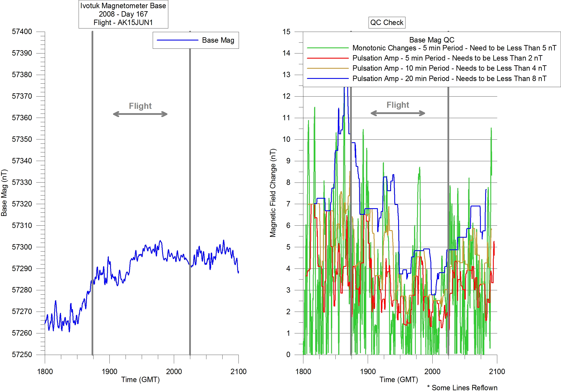Click the green Monotonic Changes legend line
This screenshot has width=561, height=392.
[327, 48]
